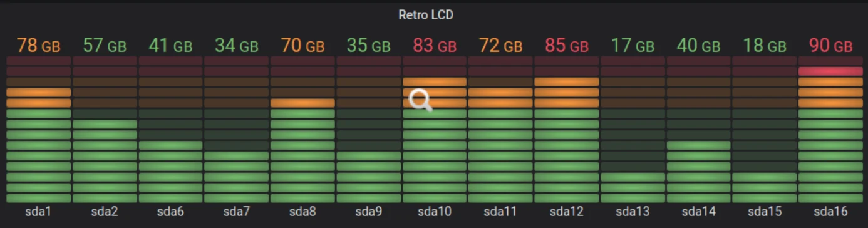This screenshot has height=228, width=868.
Task: Click the sda8 label
Action: pyautogui.click(x=302, y=212)
